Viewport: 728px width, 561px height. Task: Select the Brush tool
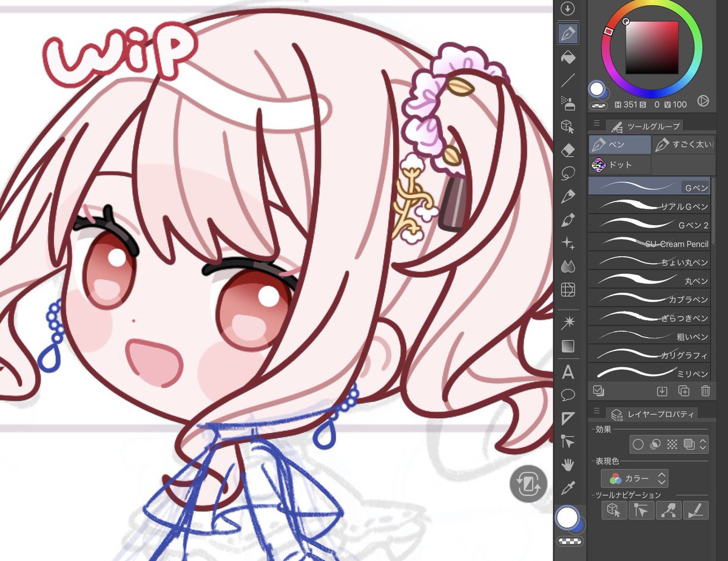[x=568, y=219]
